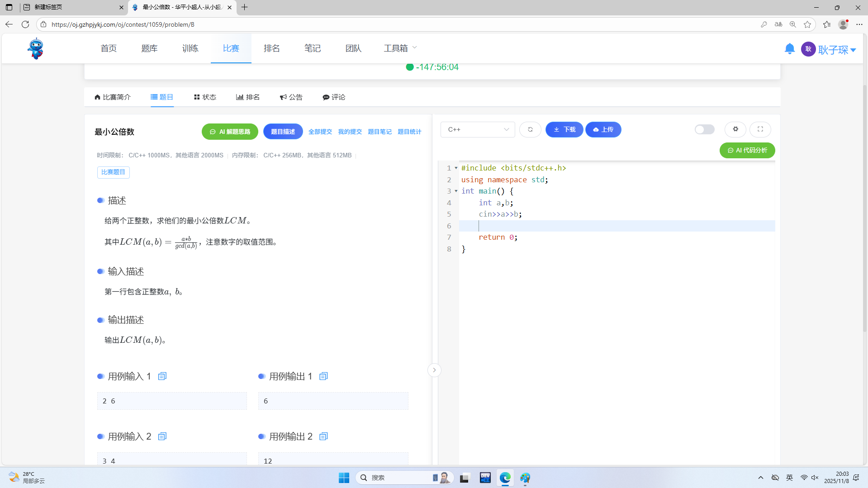Click the notification bell icon
The image size is (868, 488).
[x=789, y=49]
